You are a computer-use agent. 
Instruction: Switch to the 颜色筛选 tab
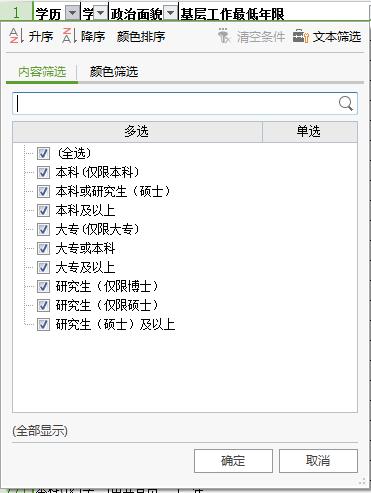(x=114, y=72)
